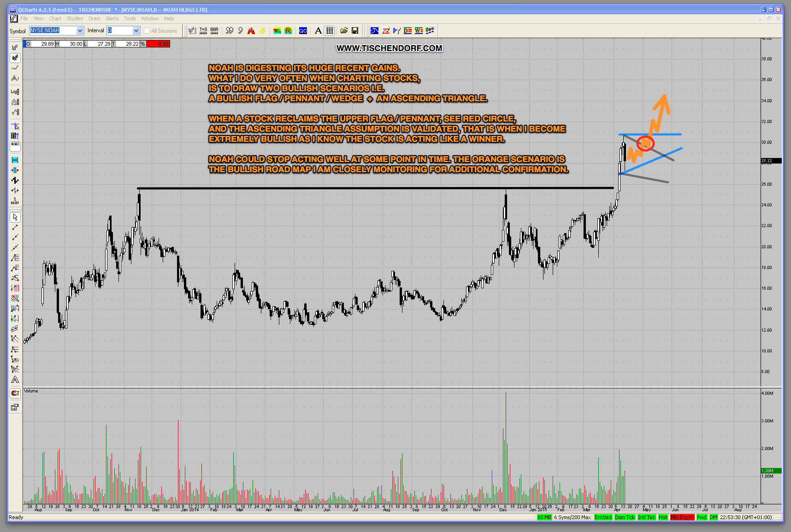The width and height of the screenshot is (791, 532).
Task: Expand the Interval dropdown list
Action: 136,31
